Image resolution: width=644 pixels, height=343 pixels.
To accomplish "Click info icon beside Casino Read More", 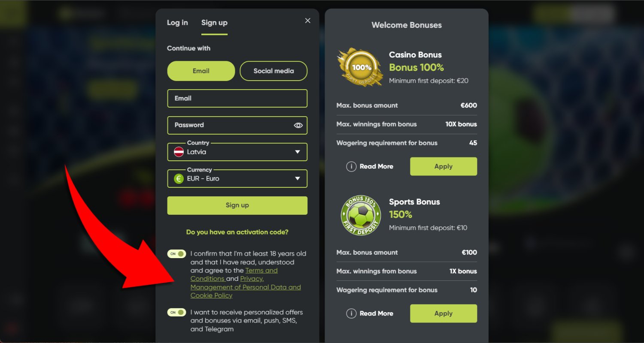I will [x=351, y=166].
